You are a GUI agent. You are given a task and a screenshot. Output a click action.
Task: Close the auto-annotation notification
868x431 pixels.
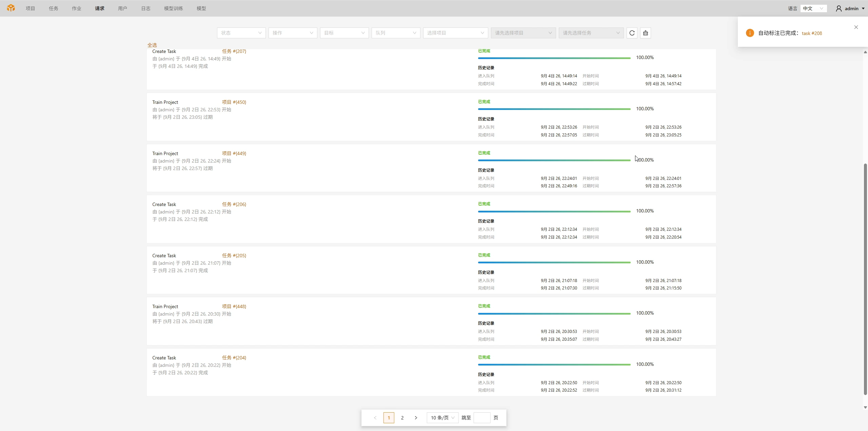pos(856,27)
